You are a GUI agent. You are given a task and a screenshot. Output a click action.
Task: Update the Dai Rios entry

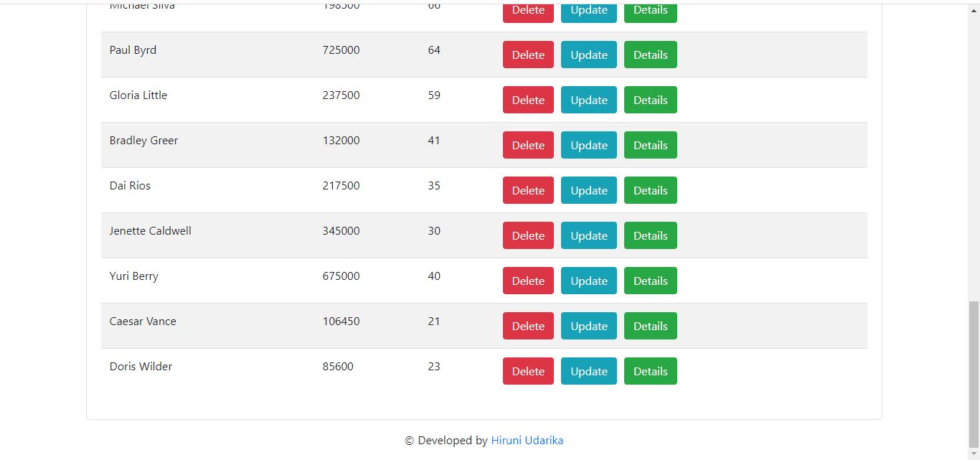click(589, 190)
